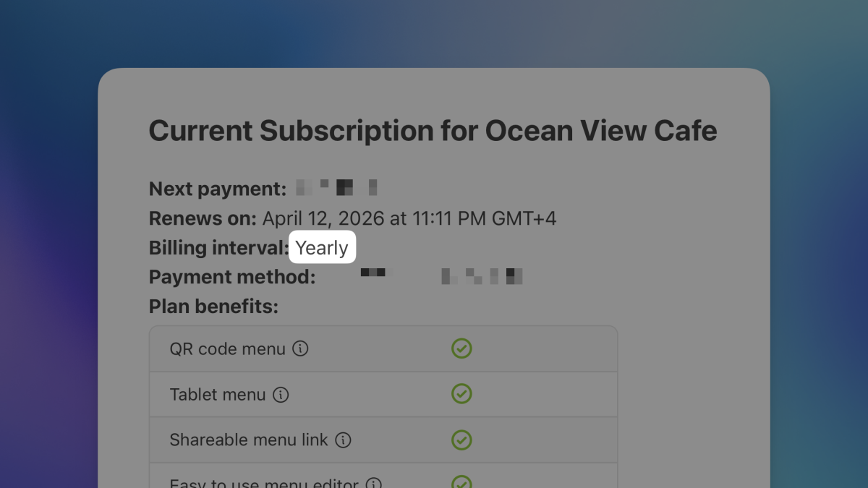
Task: Click the checkmark in Shareable menu link row
Action: pyautogui.click(x=461, y=440)
